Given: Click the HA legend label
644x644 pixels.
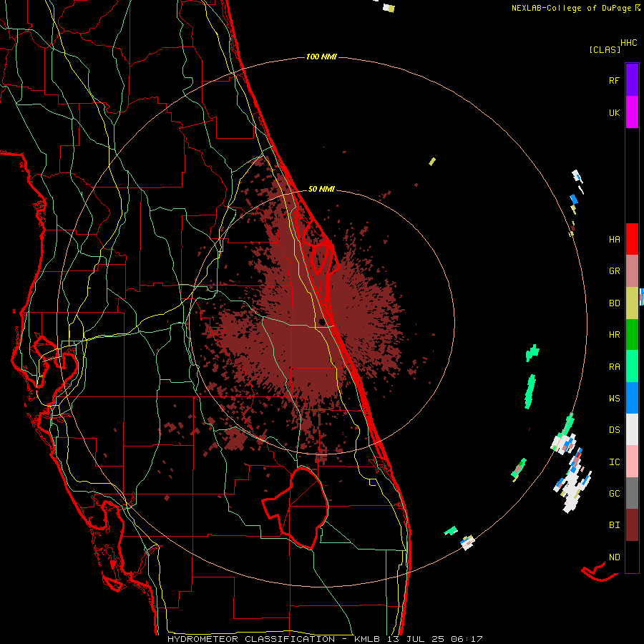Looking at the screenshot, I should click(614, 239).
